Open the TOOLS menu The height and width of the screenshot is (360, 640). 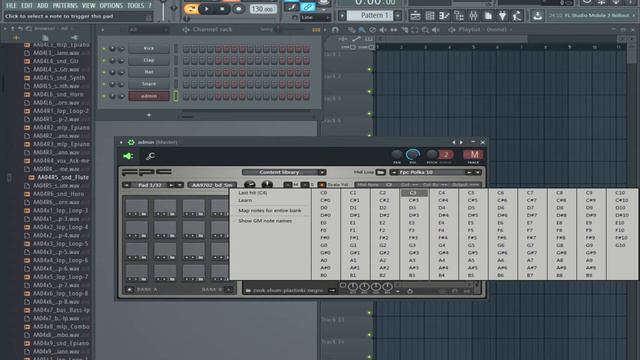[136, 5]
